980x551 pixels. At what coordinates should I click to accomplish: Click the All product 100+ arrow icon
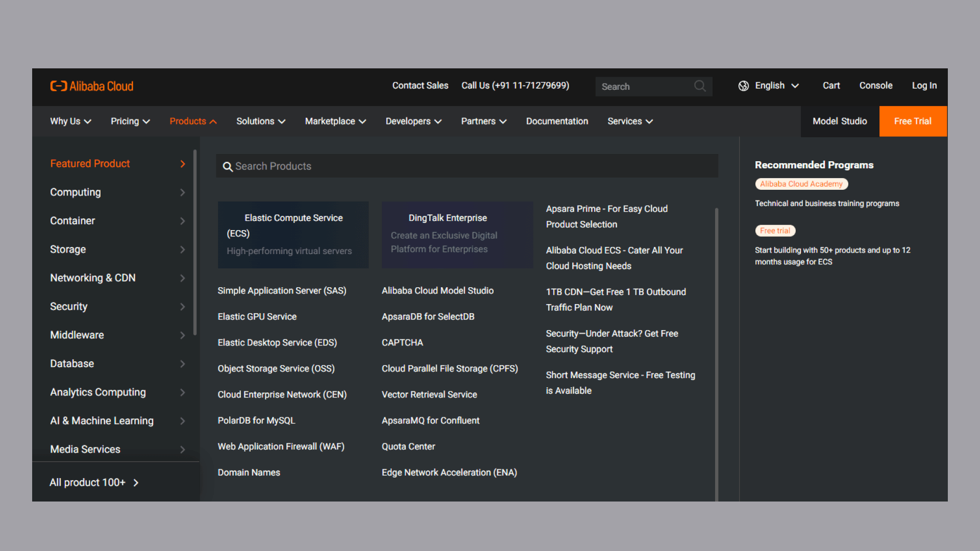click(x=136, y=483)
